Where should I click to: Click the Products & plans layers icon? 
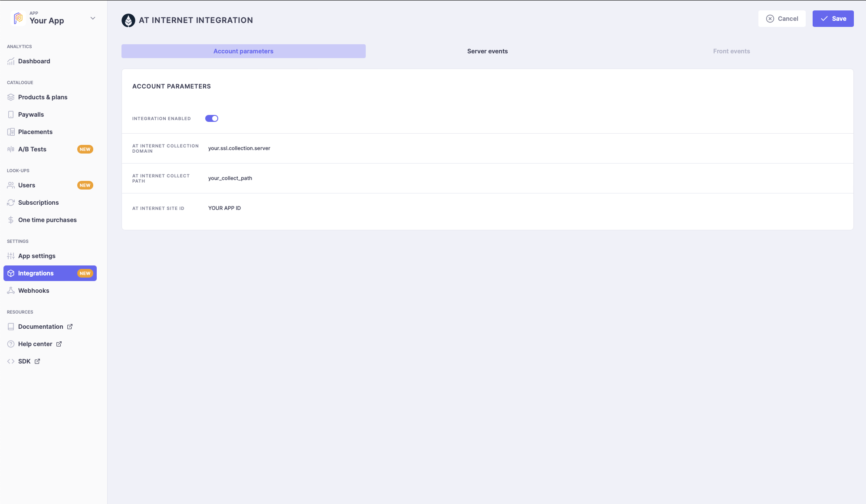point(11,97)
